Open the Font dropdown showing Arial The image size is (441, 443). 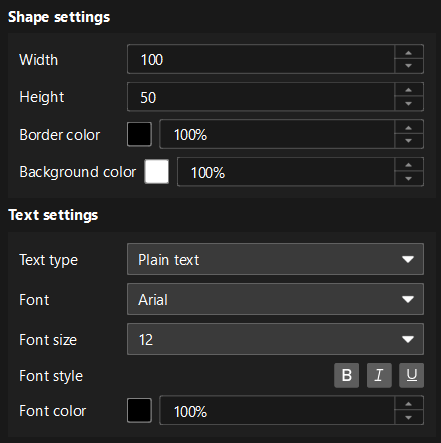coord(275,299)
